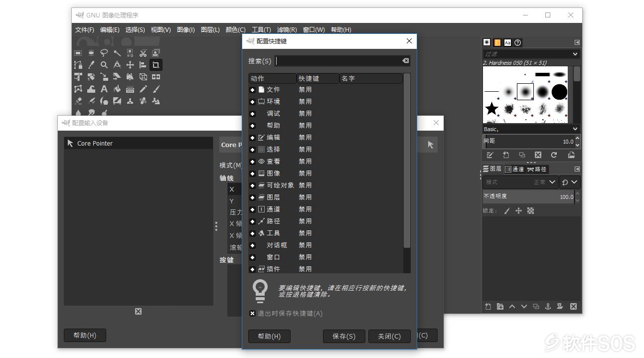This screenshot has width=644, height=358.
Task: Toggle lock position and size icon
Action: pyautogui.click(x=518, y=211)
